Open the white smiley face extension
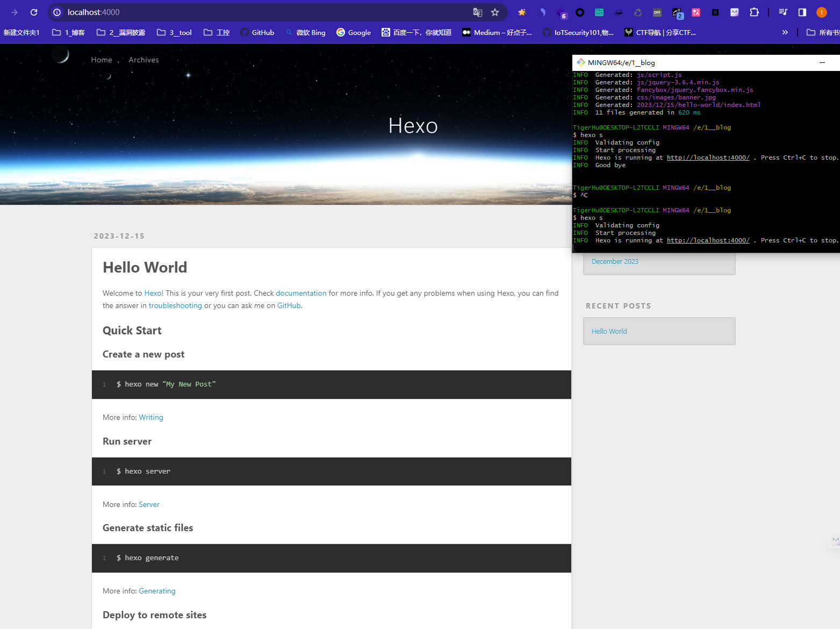 point(735,12)
